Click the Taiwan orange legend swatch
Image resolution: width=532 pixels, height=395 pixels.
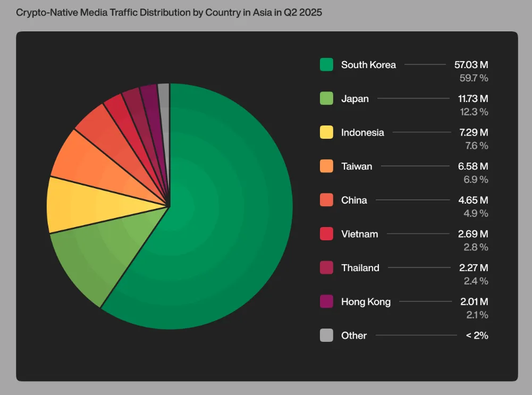(x=326, y=166)
